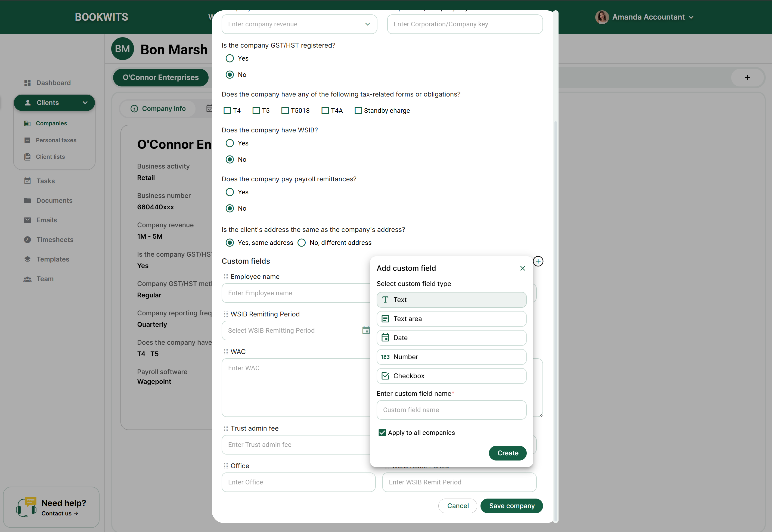Image resolution: width=772 pixels, height=532 pixels.
Task: Select Yes for payroll remittances
Action: 230,192
